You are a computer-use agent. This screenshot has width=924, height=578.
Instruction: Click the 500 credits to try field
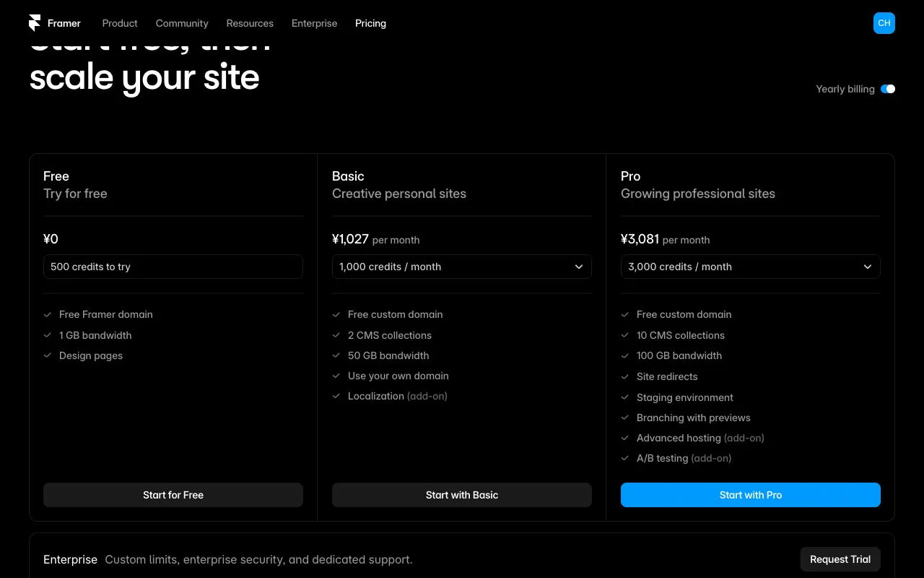point(173,267)
